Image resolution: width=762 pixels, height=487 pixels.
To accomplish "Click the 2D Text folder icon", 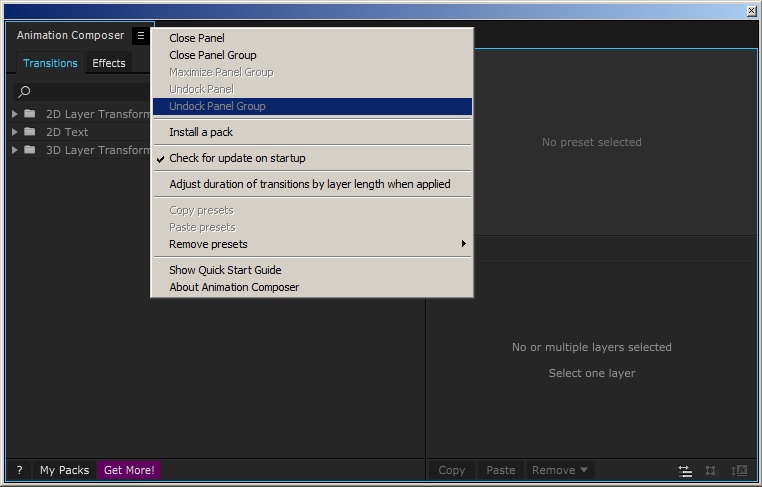I will (x=30, y=132).
